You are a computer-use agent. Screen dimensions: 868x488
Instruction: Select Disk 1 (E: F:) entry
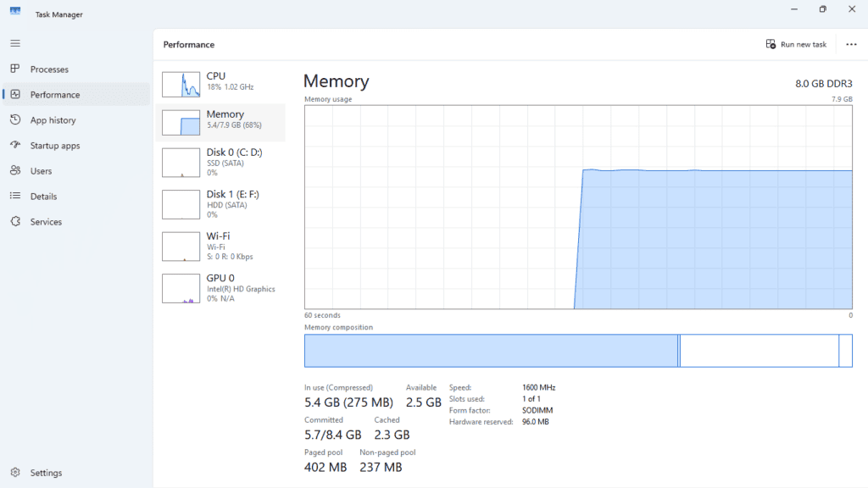(221, 205)
